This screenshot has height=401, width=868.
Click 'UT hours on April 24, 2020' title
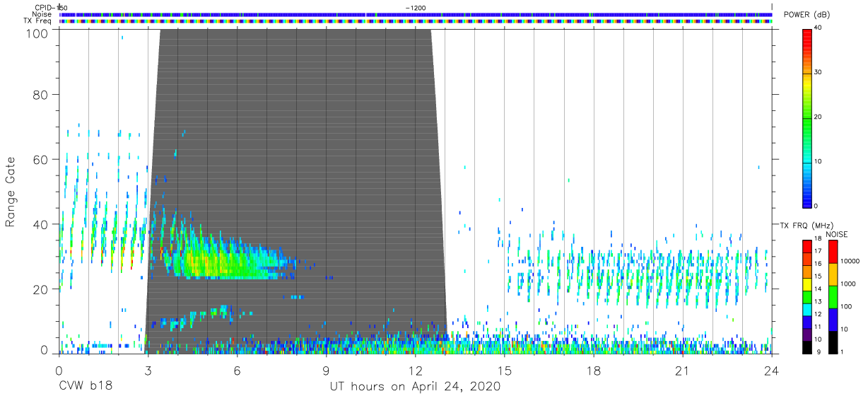[415, 387]
